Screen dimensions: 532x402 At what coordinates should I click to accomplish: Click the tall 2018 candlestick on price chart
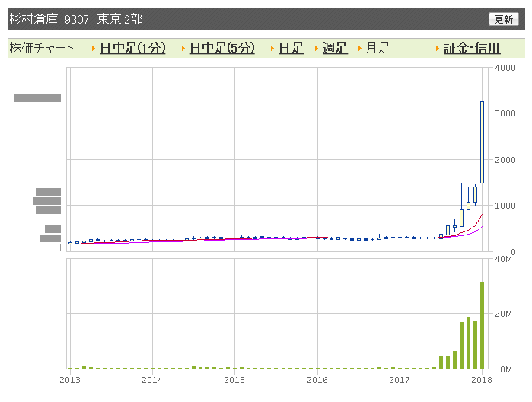pyautogui.click(x=482, y=142)
